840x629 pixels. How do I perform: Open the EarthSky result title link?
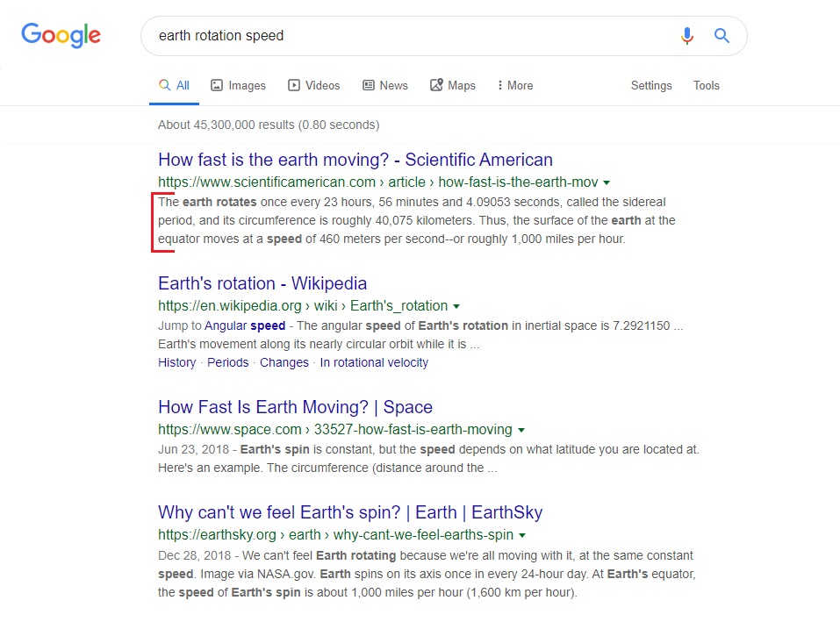click(x=350, y=512)
